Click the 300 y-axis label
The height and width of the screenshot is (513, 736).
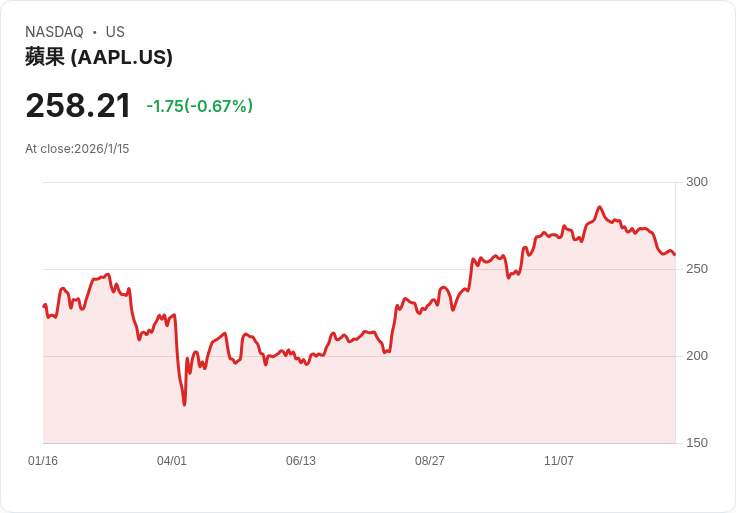tap(696, 182)
